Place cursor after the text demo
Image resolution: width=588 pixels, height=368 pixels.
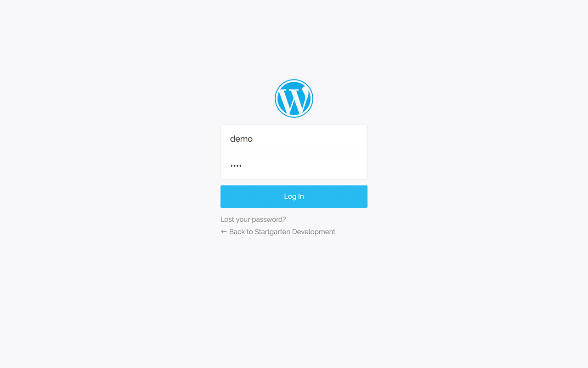click(254, 139)
